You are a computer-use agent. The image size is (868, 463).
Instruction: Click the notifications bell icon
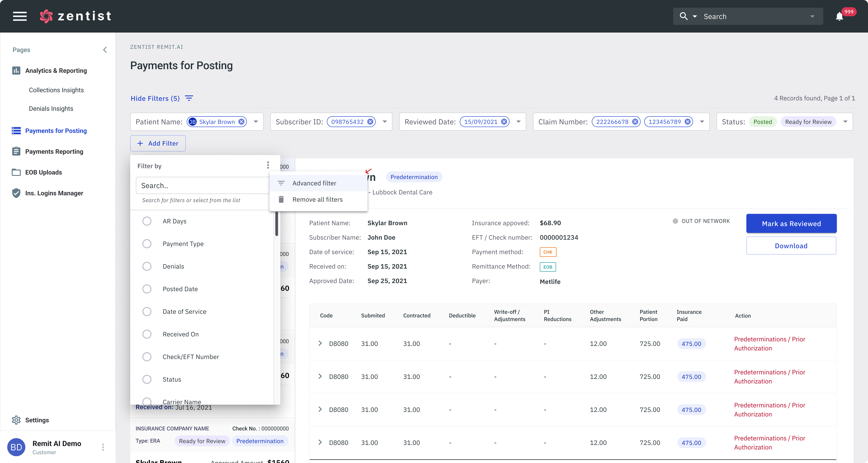click(x=839, y=17)
